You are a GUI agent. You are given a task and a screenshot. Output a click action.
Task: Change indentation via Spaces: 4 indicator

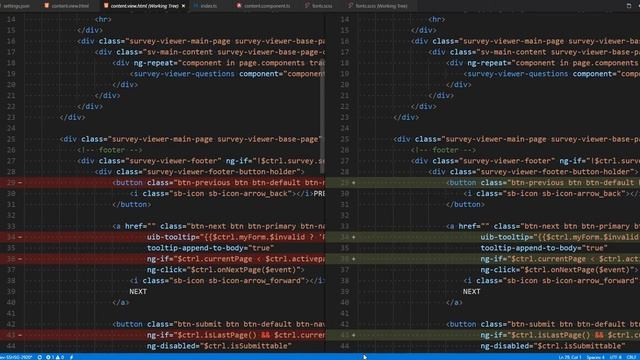[x=596, y=357]
